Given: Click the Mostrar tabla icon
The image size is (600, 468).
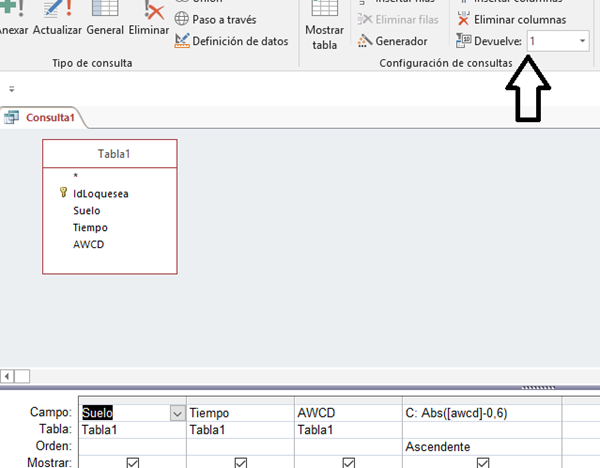Looking at the screenshot, I should [324, 8].
